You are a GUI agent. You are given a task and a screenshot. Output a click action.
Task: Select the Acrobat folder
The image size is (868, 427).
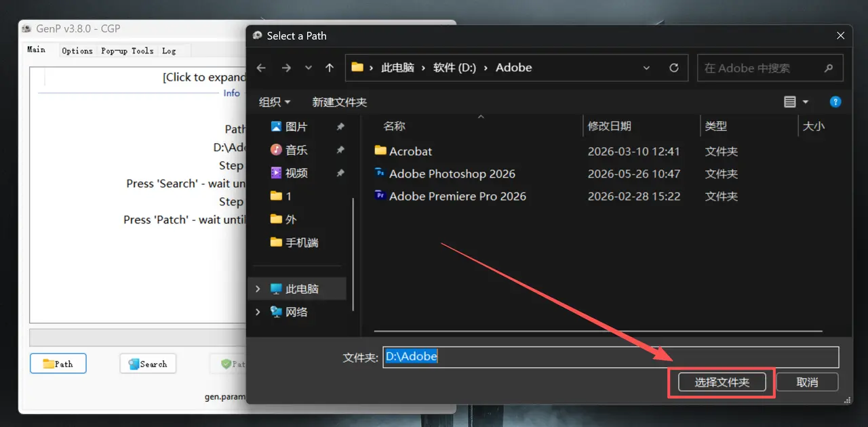point(410,151)
